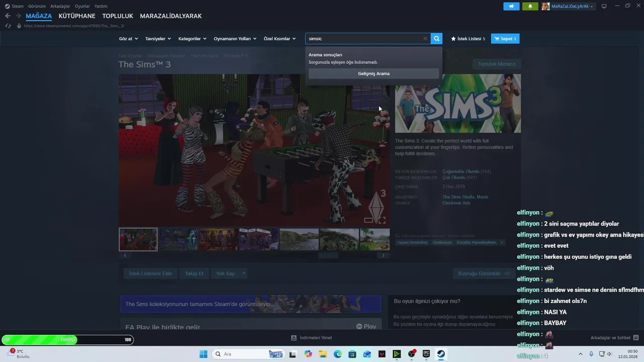
Task: Open the MARAZALIDALYARAK profile tab
Action: pos(171,16)
